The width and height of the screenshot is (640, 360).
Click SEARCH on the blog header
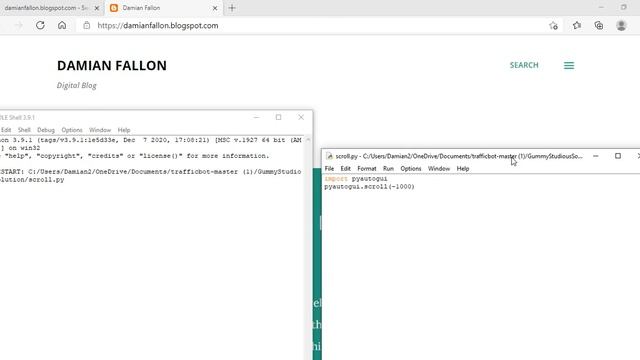pos(524,65)
